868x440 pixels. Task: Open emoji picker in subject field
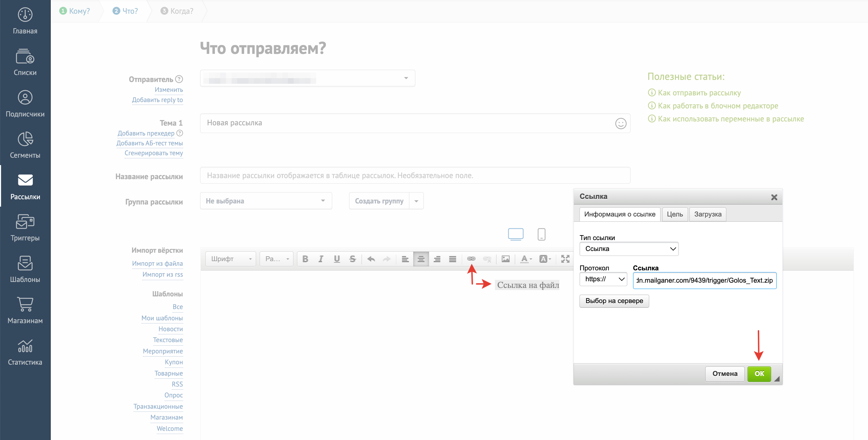coord(621,124)
